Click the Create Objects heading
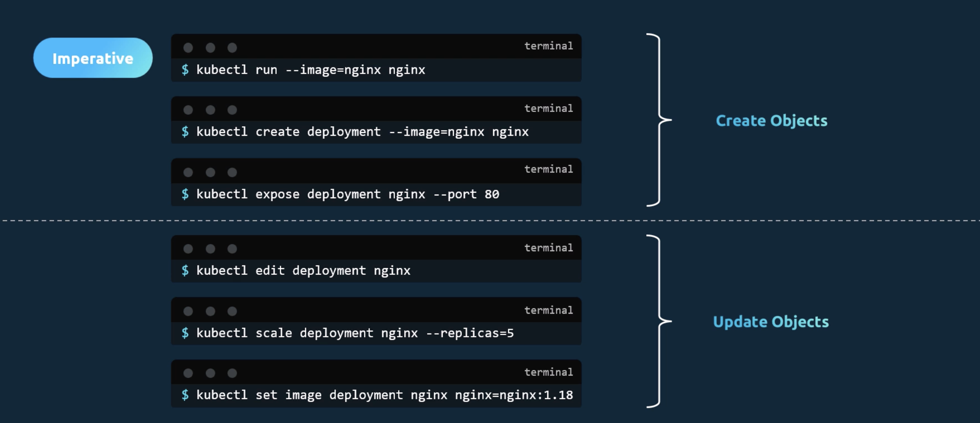The width and height of the screenshot is (980, 423). click(x=772, y=121)
